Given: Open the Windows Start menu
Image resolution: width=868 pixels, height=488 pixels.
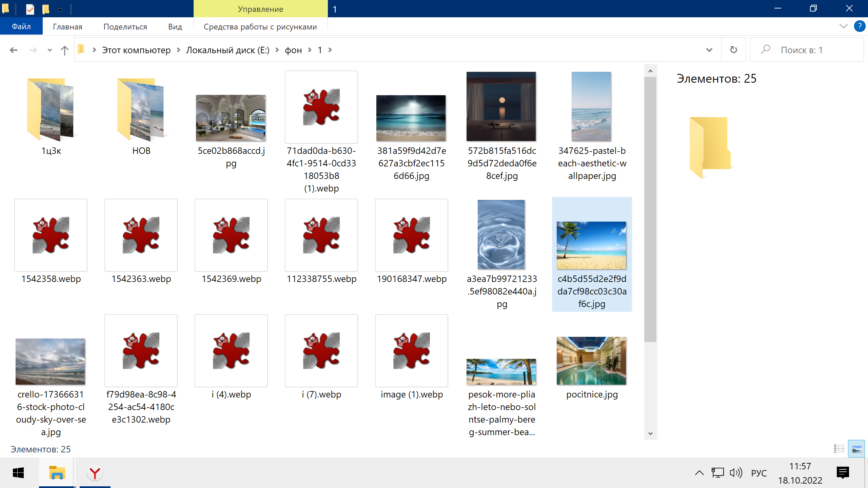Looking at the screenshot, I should [x=18, y=473].
